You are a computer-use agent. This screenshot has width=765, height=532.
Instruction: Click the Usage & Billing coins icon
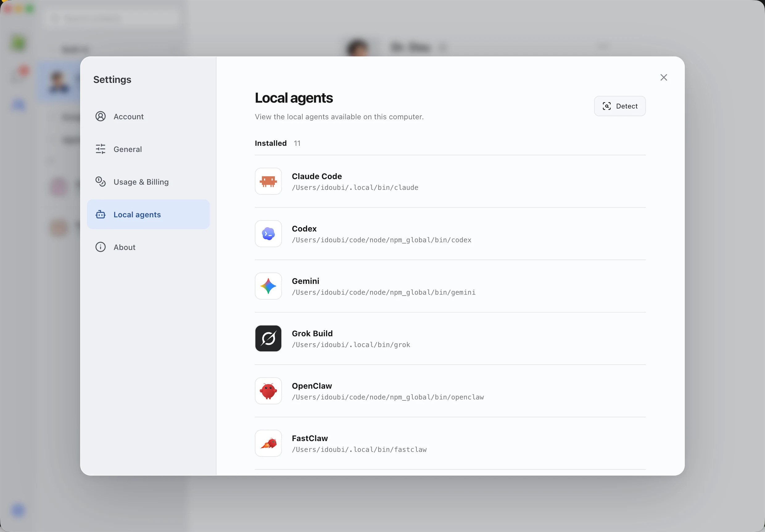click(x=101, y=182)
